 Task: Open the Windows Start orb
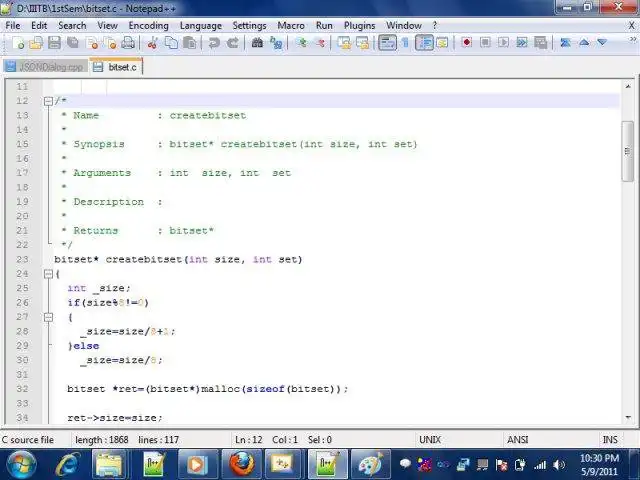pos(22,464)
